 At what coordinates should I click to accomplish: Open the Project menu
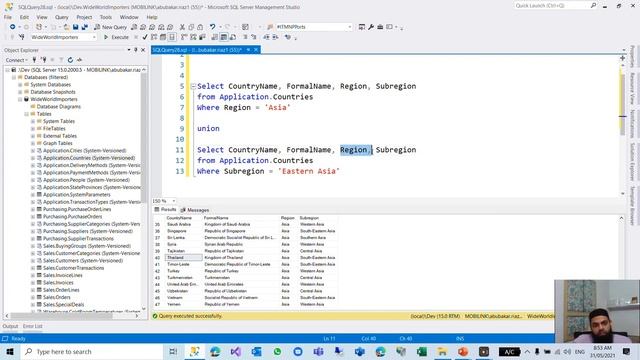point(84,17)
